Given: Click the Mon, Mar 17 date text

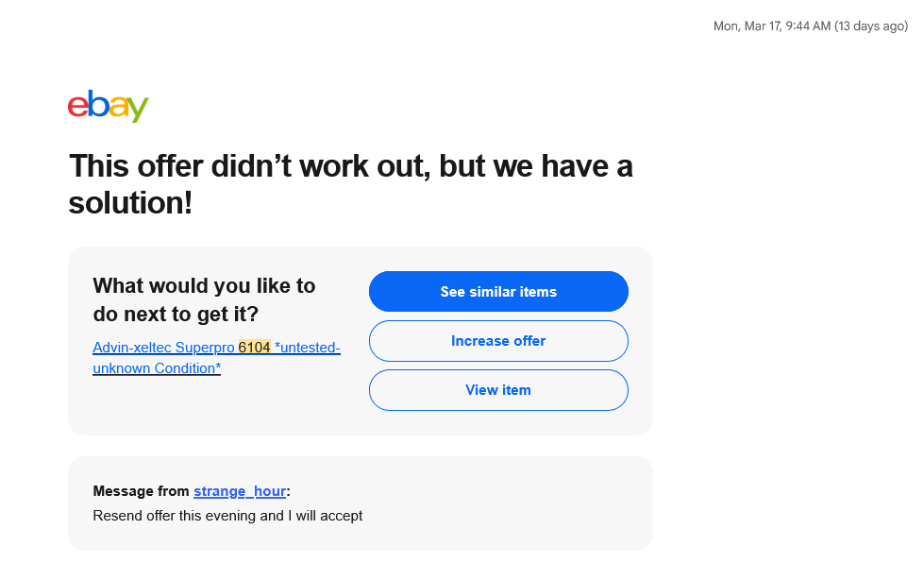Looking at the screenshot, I should click(x=747, y=26).
